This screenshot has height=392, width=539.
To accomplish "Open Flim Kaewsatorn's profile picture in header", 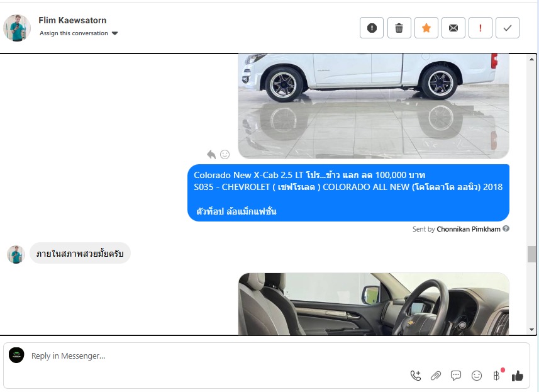I will 17,28.
